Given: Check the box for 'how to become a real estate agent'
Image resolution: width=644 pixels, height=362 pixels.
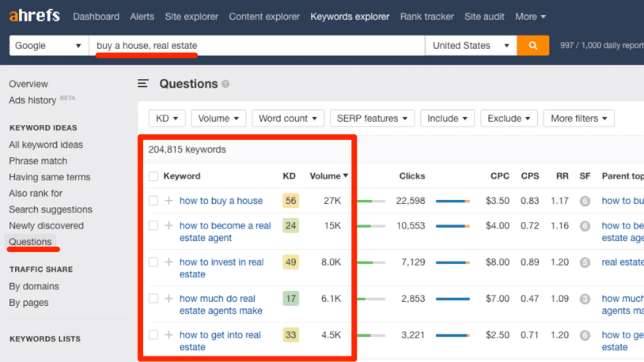Looking at the screenshot, I should point(153,226).
